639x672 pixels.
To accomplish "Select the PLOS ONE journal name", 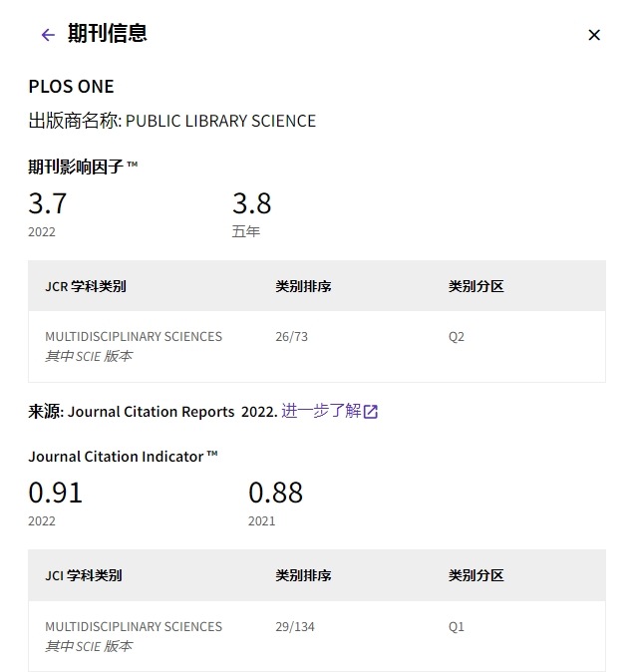I will pyautogui.click(x=71, y=87).
